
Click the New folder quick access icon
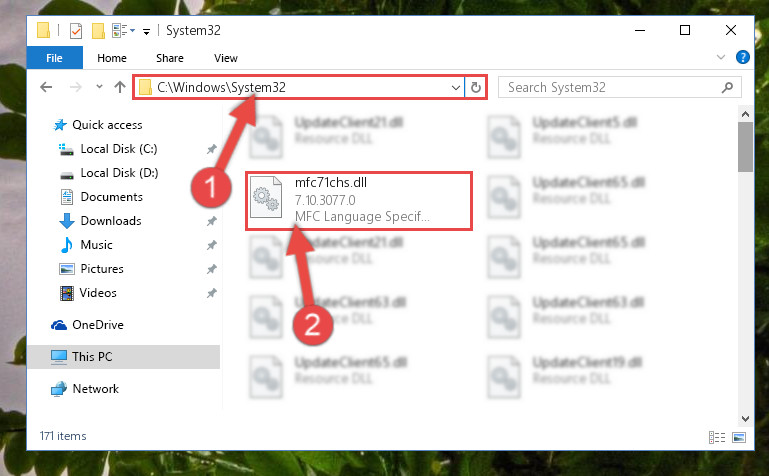(99, 31)
